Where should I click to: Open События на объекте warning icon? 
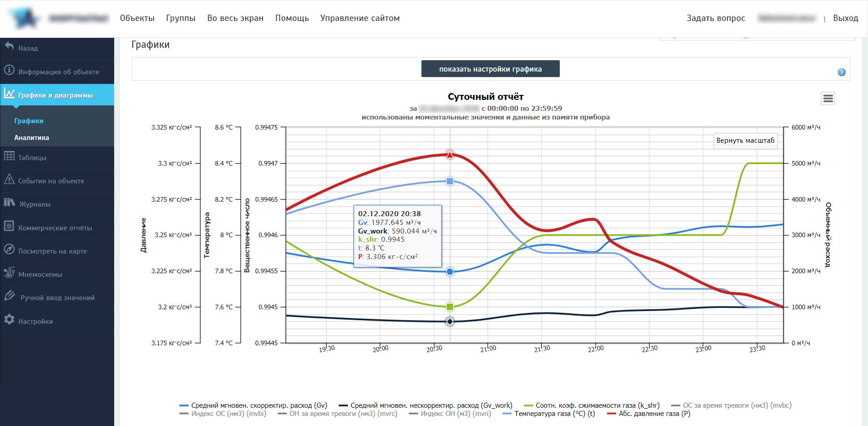point(9,180)
